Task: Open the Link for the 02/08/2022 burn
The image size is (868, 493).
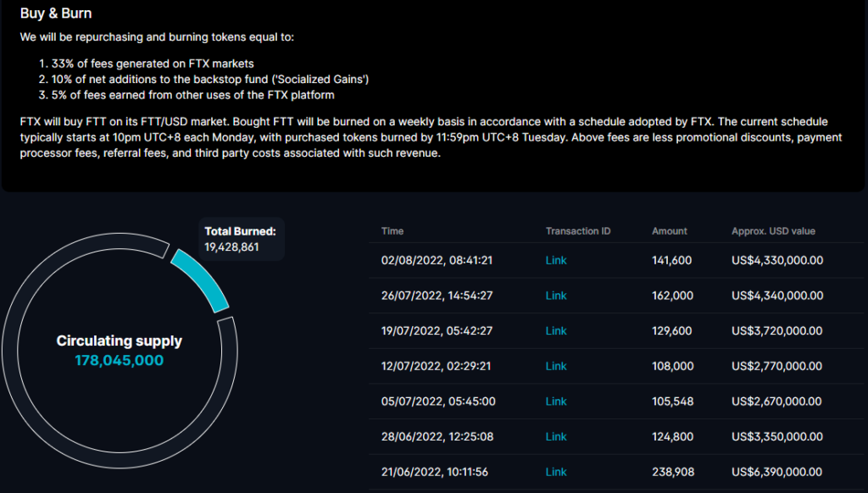Action: [556, 260]
